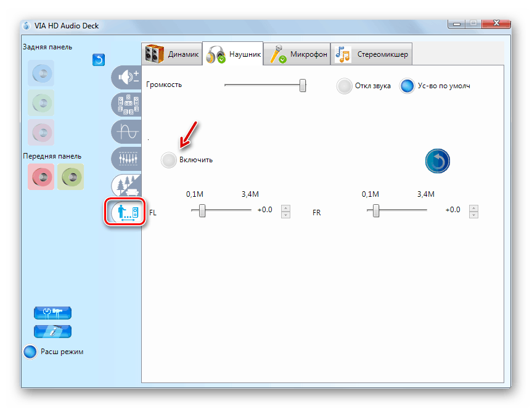The image size is (532, 409).
Task: Switch to the Стереомикшер tab
Action: pos(372,54)
